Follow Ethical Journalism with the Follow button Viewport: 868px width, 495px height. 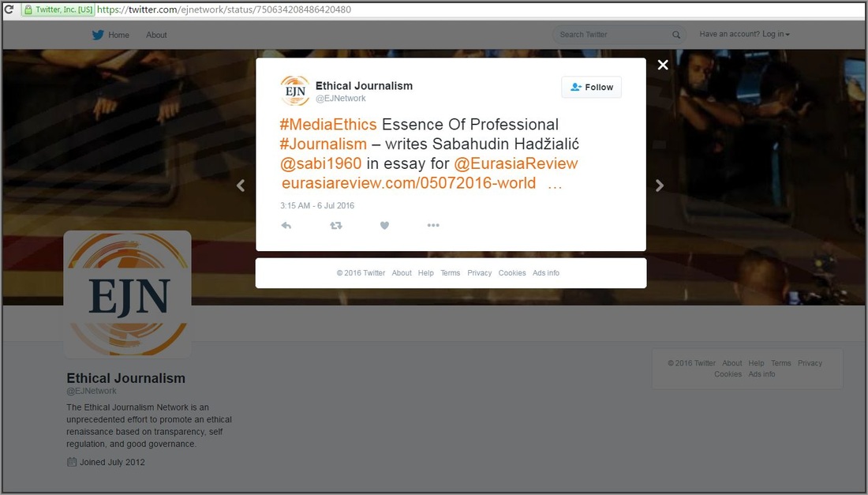(591, 87)
